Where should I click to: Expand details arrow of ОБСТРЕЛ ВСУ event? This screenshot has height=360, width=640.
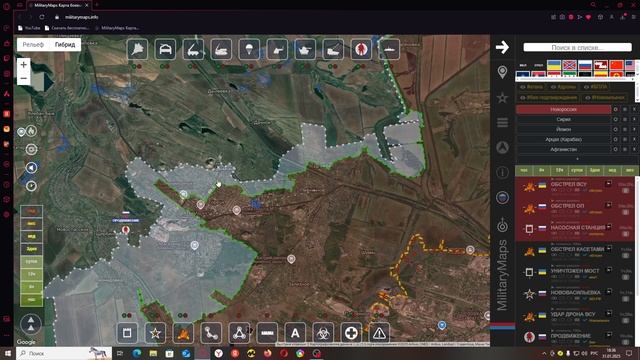[x=609, y=184]
